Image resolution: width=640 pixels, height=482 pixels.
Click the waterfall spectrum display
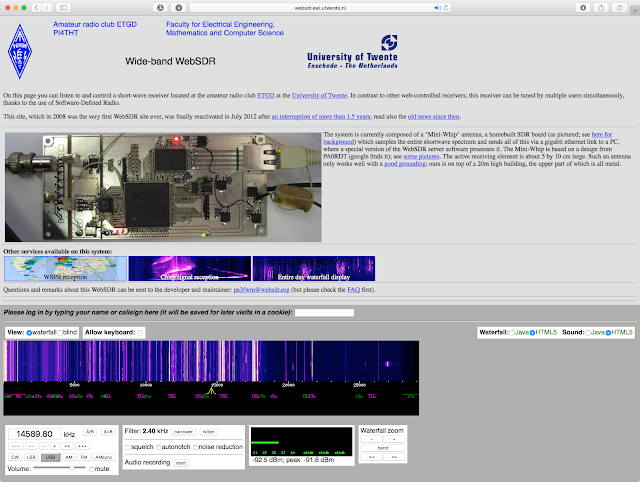(x=211, y=361)
